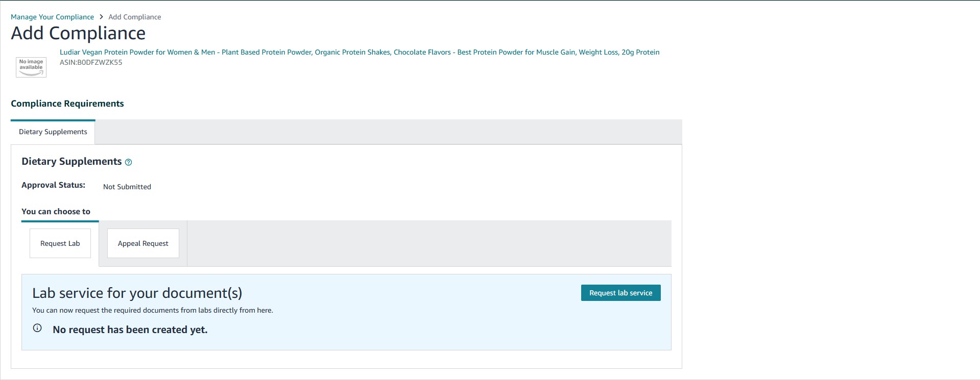Click the You can choose to label

click(56, 211)
